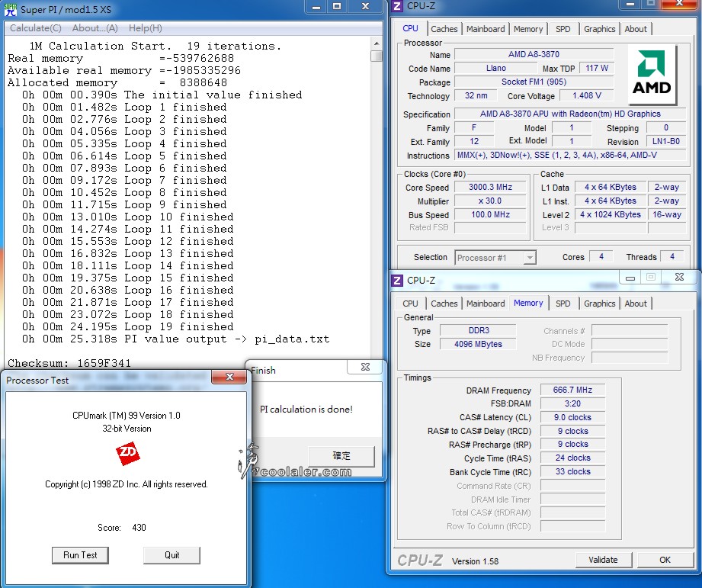
Task: Click the Level 2 4 x 1024 KBytes value
Action: click(611, 214)
